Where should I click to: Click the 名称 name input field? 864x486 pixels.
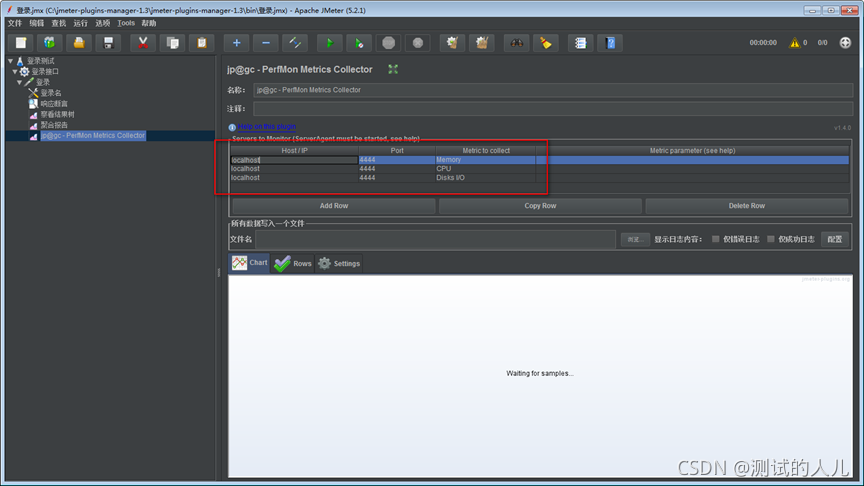click(553, 90)
